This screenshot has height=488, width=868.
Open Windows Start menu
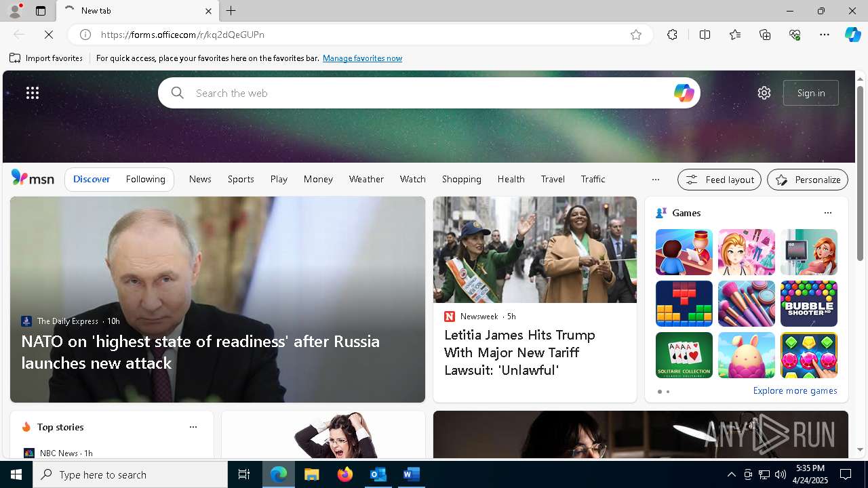pos(16,474)
